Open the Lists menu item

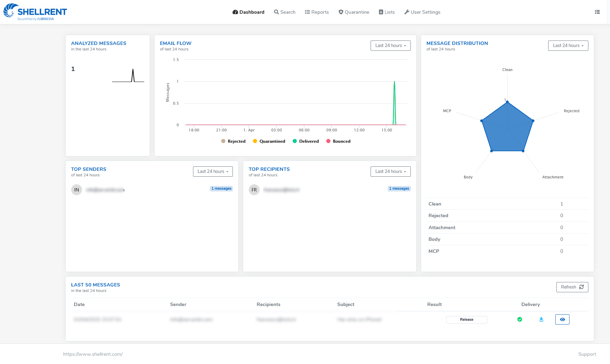387,12
